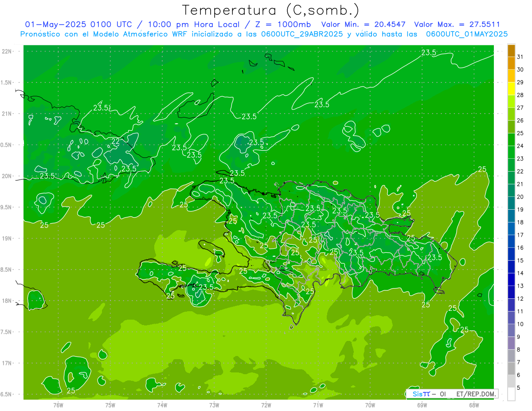Viewport: 532px width, 411px height.
Task: Click the "17N" latitude axis label
Action: (x=6, y=363)
